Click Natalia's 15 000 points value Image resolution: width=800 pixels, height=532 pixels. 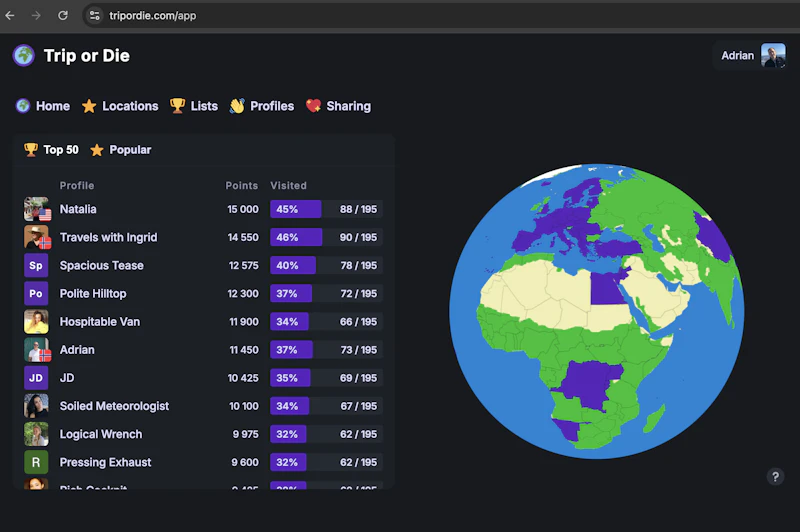tap(243, 209)
